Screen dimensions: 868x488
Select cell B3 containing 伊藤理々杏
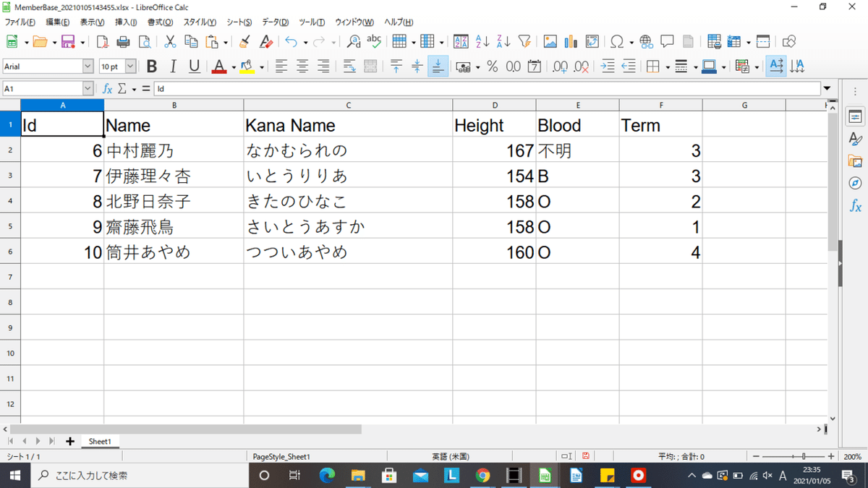point(174,175)
